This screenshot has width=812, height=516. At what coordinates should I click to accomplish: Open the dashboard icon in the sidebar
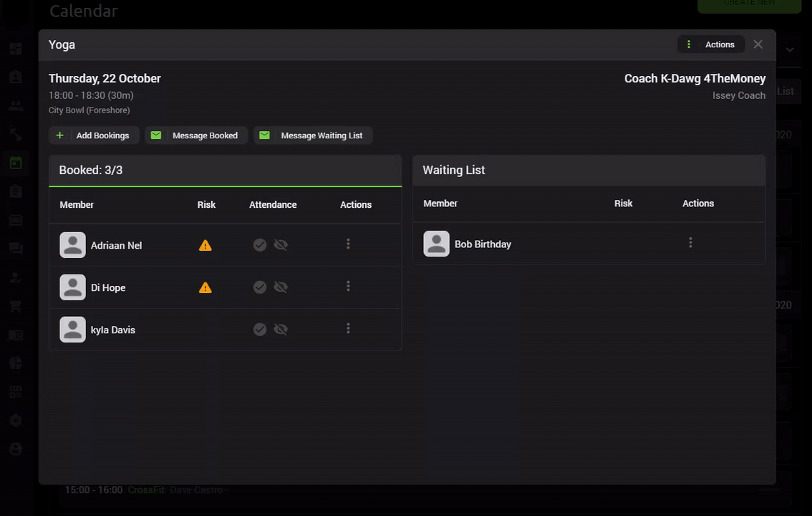pos(16,48)
